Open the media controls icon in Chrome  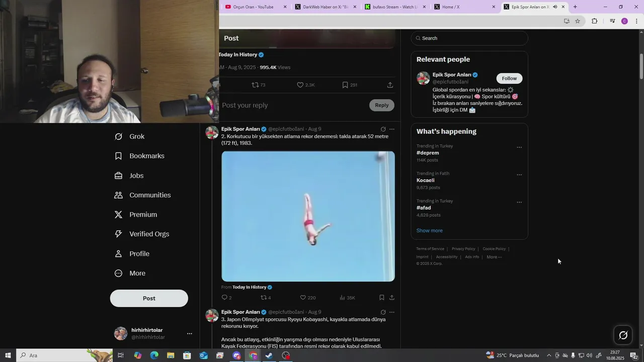pyautogui.click(x=612, y=21)
